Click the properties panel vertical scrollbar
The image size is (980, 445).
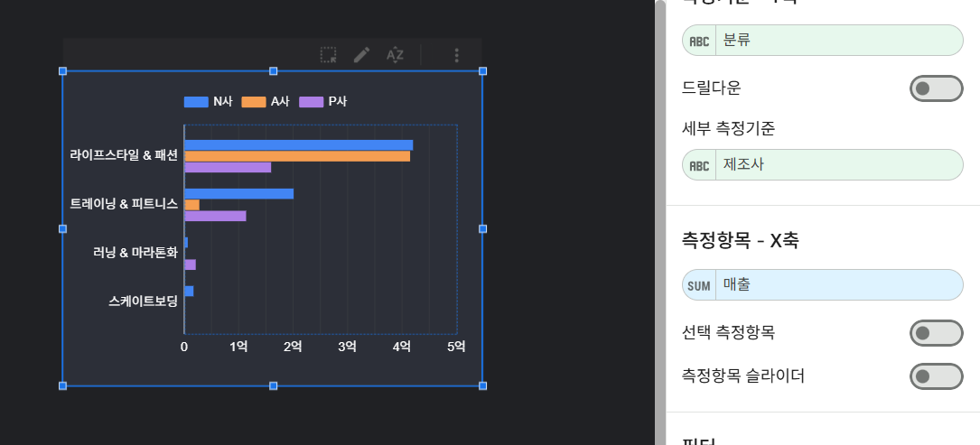click(660, 222)
